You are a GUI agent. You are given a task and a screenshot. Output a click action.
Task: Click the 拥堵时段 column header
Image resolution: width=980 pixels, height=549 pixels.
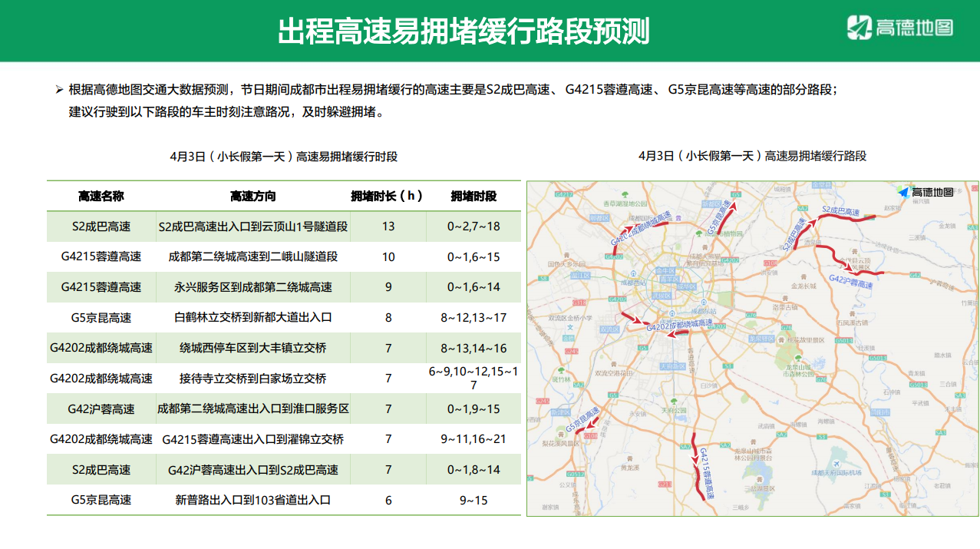tap(474, 197)
